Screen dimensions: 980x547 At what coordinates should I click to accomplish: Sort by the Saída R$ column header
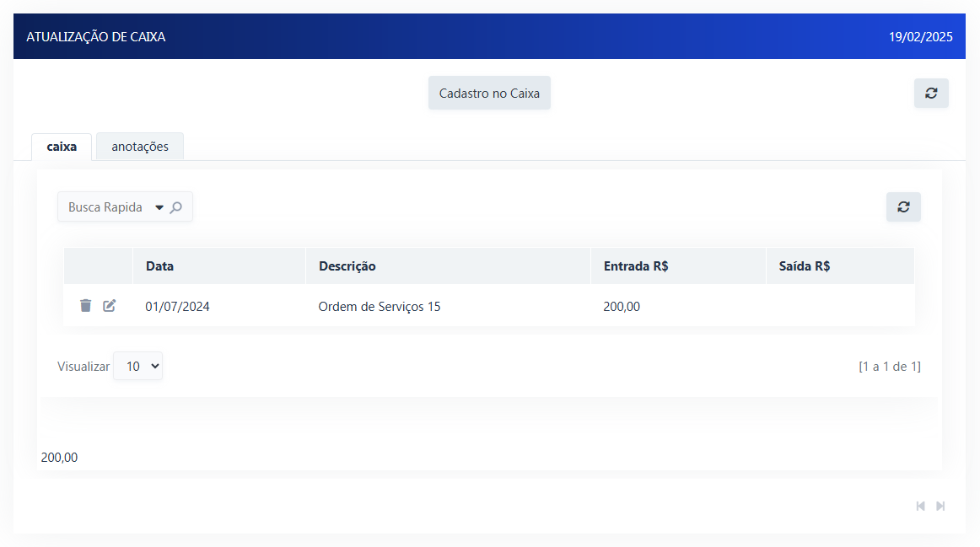coord(805,266)
